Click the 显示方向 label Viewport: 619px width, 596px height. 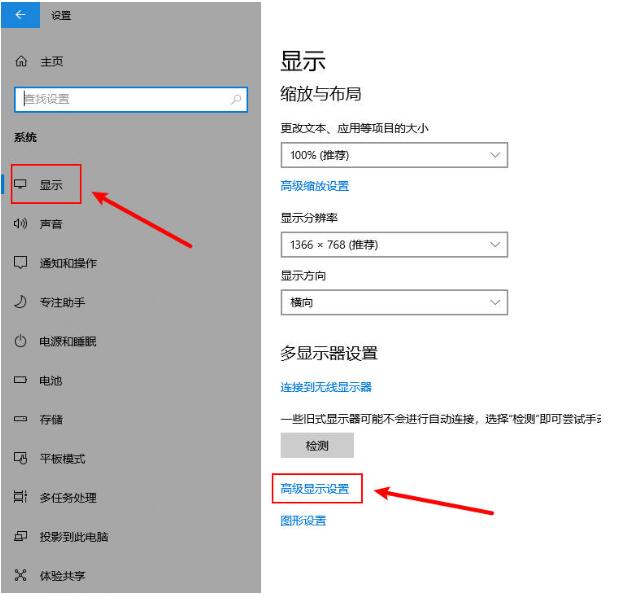pyautogui.click(x=303, y=276)
